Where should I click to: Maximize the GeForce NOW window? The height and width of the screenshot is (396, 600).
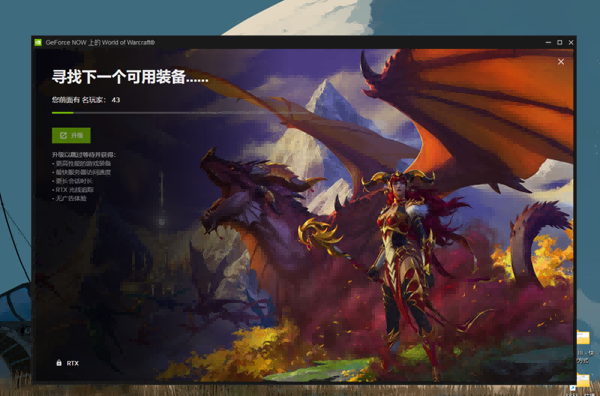pos(559,42)
